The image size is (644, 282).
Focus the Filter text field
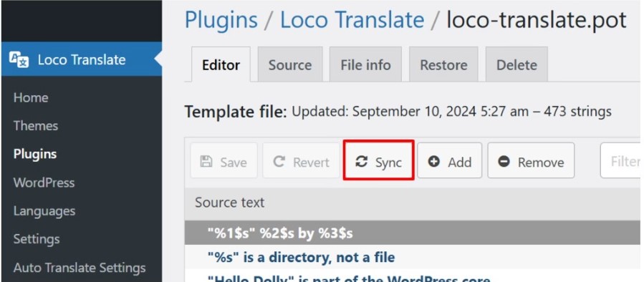coord(621,160)
